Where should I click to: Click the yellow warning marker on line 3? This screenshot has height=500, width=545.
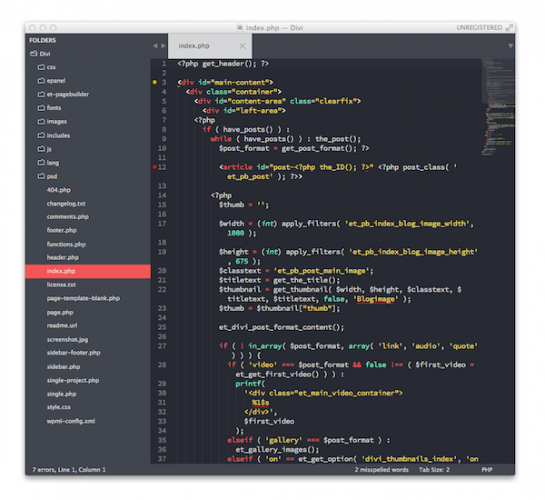pos(155,82)
